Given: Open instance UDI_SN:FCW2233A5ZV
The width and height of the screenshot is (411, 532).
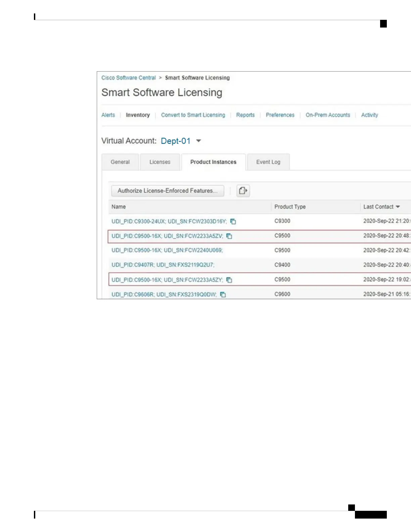Looking at the screenshot, I should (x=167, y=236).
